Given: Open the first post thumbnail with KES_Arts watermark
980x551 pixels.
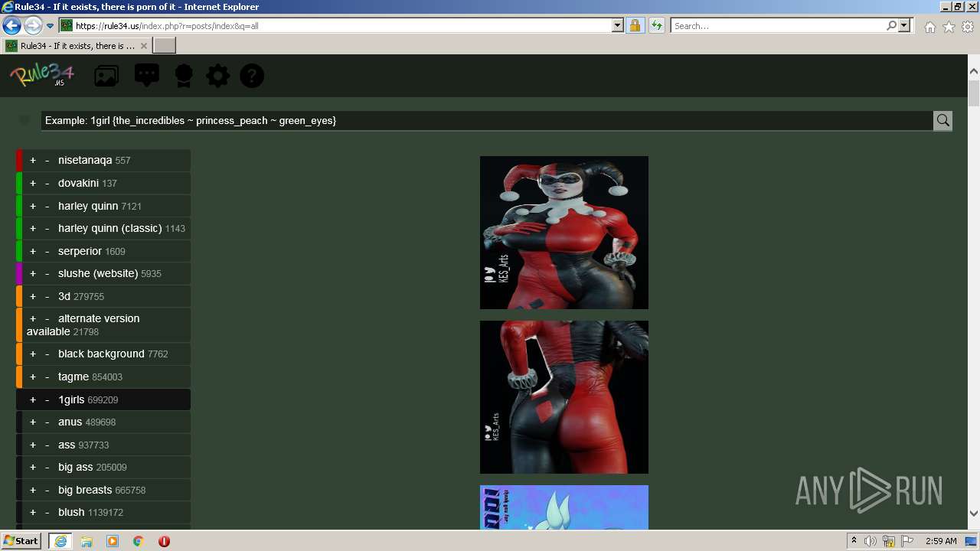Looking at the screenshot, I should pos(564,233).
